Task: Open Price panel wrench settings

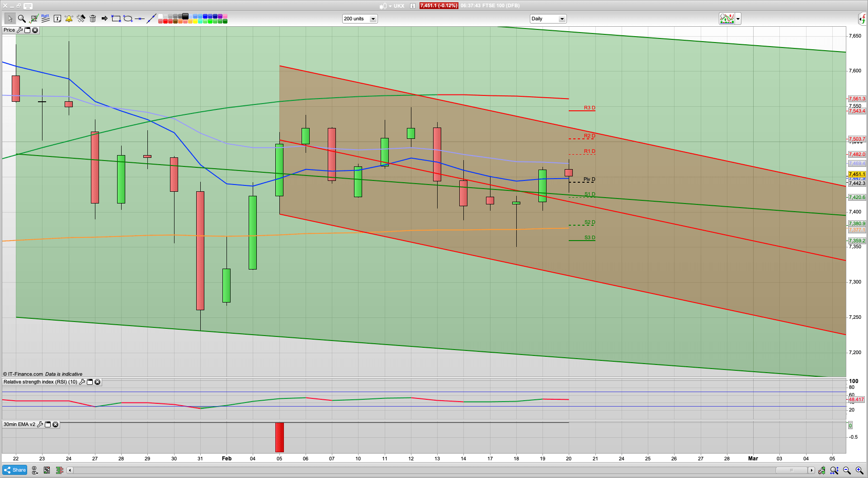Action: click(19, 30)
